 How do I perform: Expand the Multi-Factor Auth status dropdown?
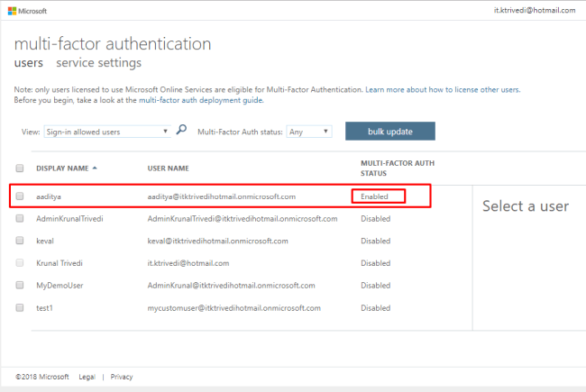[309, 132]
